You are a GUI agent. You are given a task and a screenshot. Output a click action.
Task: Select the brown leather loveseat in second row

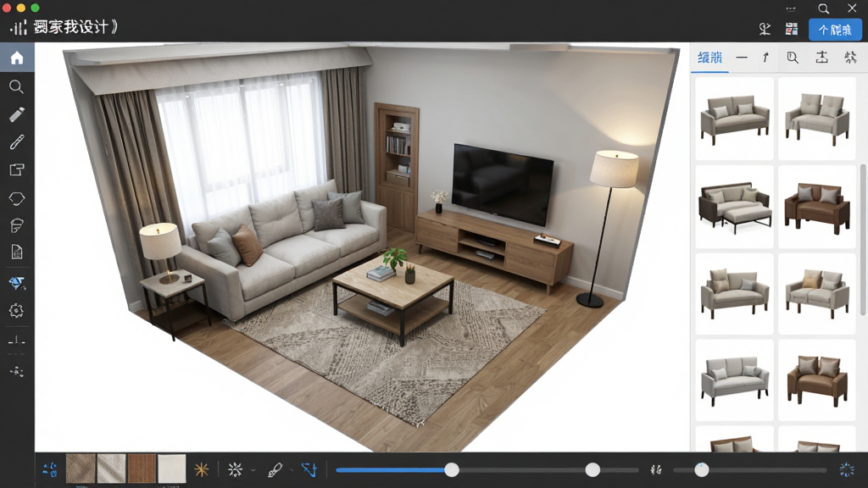[817, 207]
